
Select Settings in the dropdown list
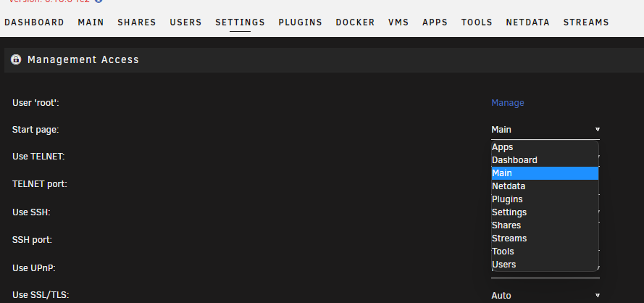[545, 212]
